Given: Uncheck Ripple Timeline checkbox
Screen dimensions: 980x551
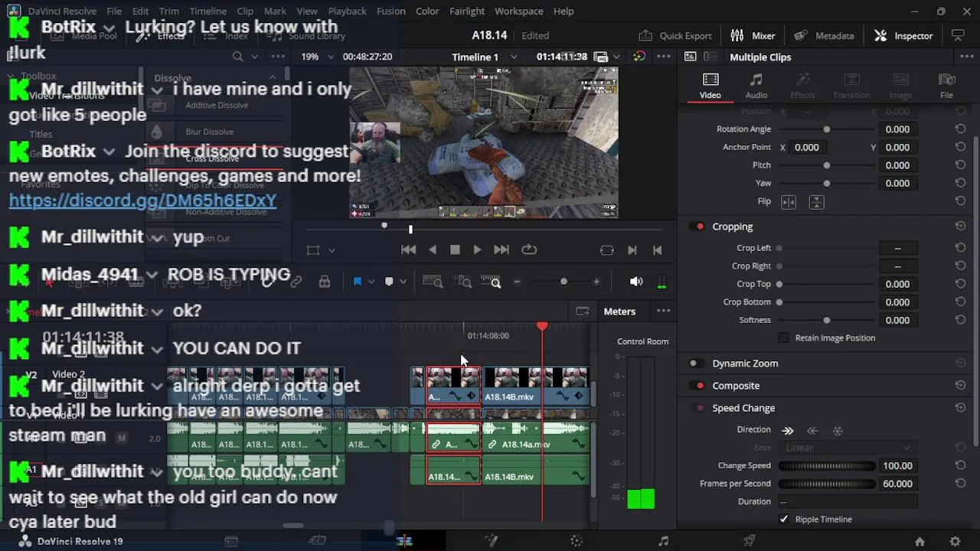Looking at the screenshot, I should (783, 519).
